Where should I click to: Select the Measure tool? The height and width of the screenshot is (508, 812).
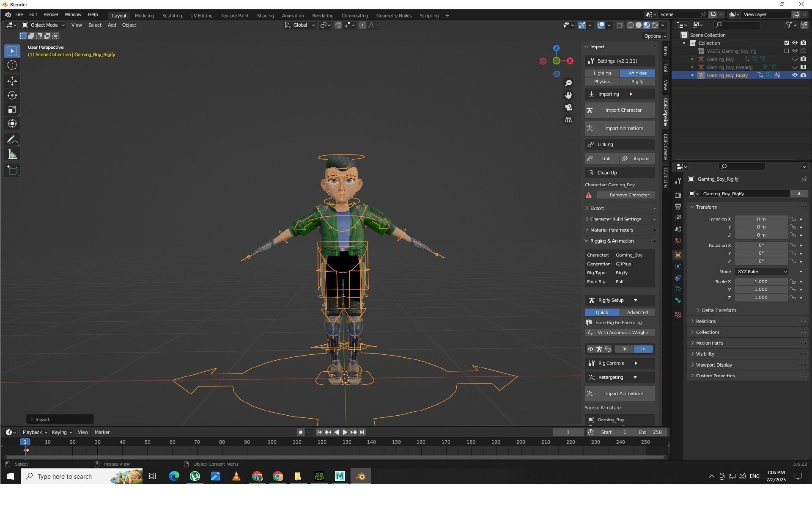click(x=12, y=155)
